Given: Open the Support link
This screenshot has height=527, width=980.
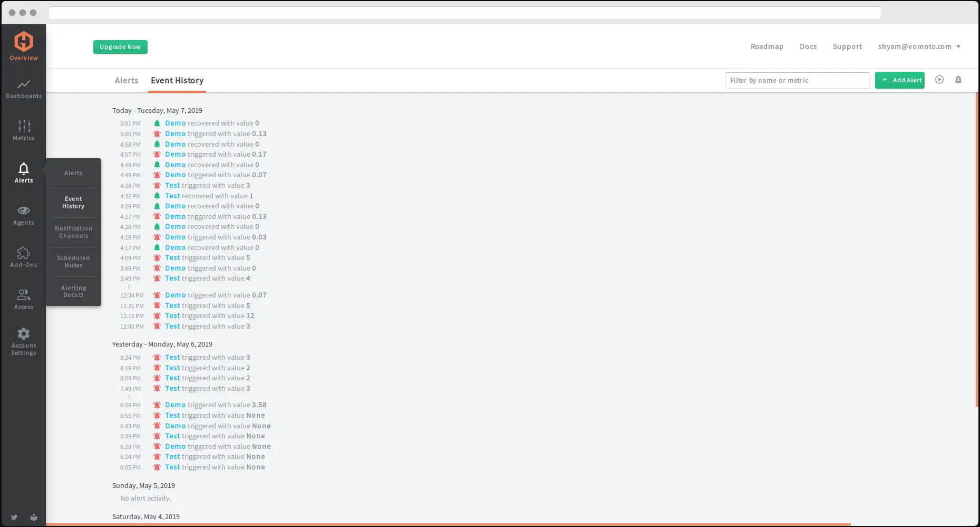Looking at the screenshot, I should 847,46.
